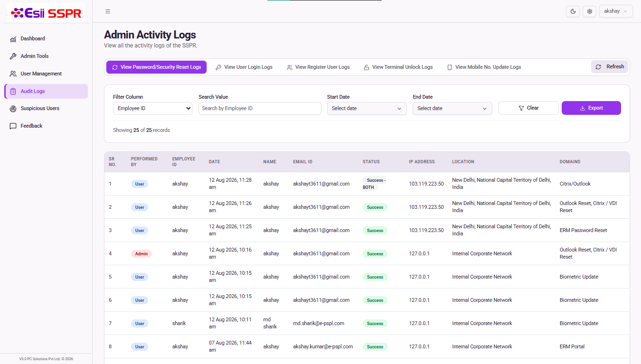Screen dimensions: 641x364
Task: Toggle dark mode moon icon
Action: click(573, 11)
